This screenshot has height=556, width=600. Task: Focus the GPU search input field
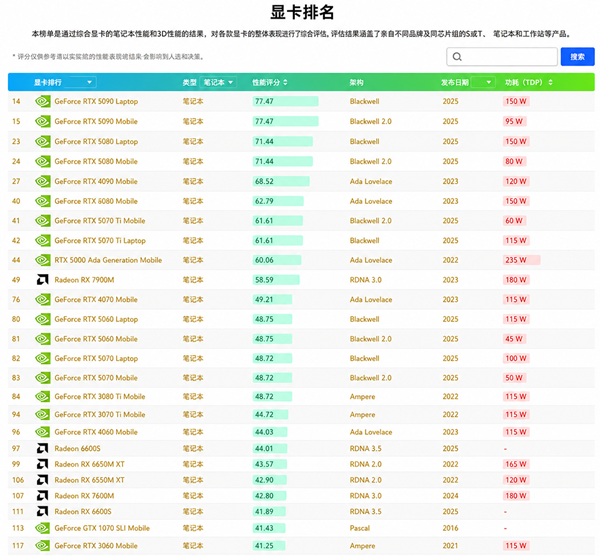point(502,57)
